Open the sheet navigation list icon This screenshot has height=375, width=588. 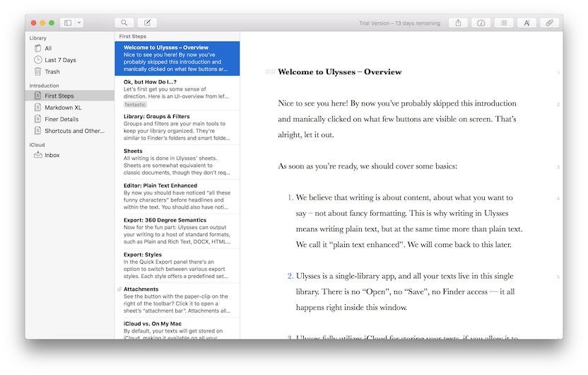(x=504, y=23)
